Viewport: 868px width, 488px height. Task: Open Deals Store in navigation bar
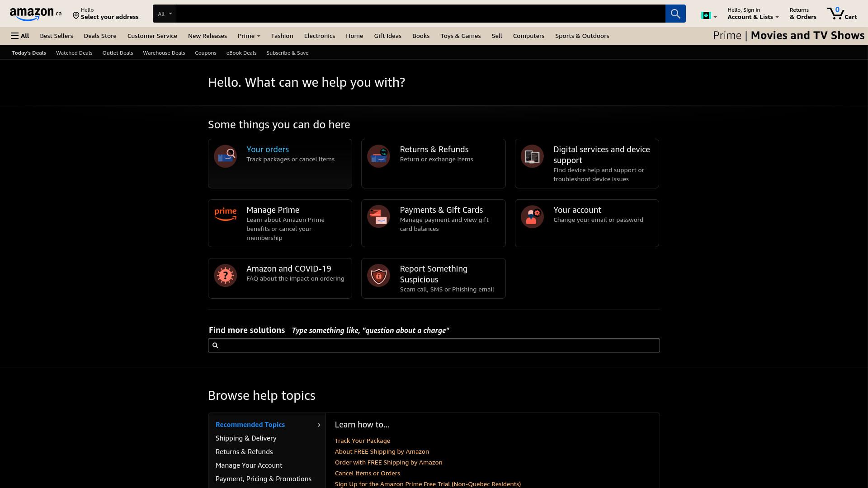[100, 36]
